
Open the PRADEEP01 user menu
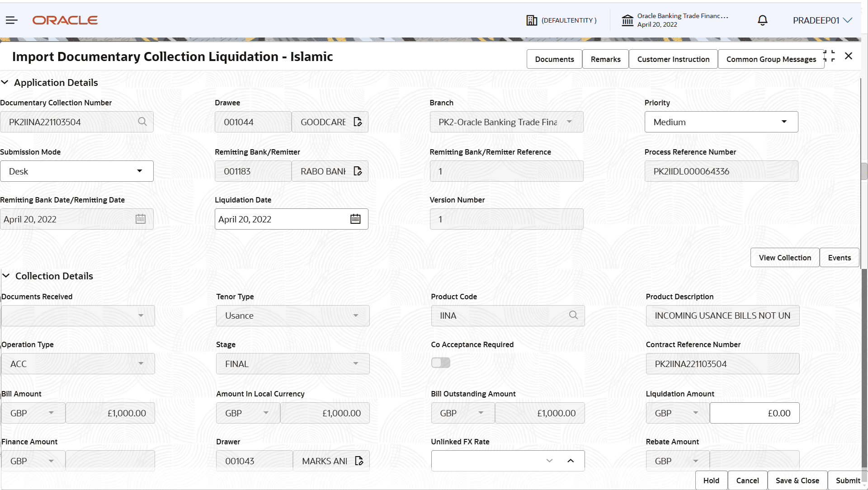(822, 20)
